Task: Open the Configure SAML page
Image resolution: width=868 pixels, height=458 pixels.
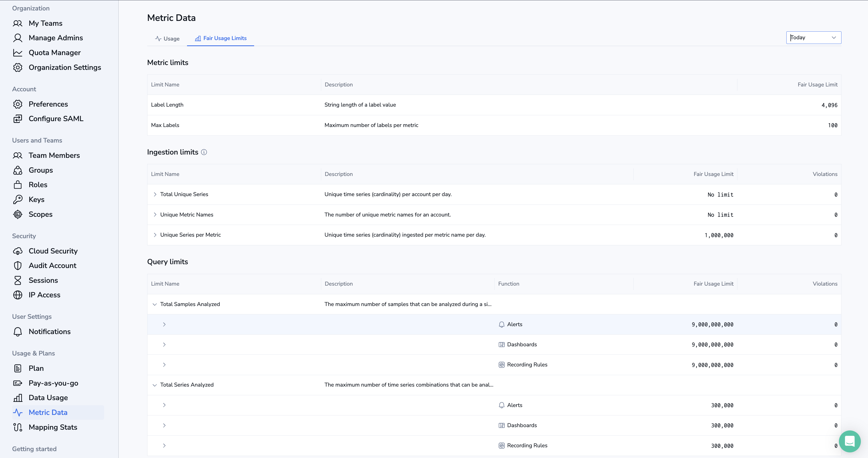Action: [56, 119]
